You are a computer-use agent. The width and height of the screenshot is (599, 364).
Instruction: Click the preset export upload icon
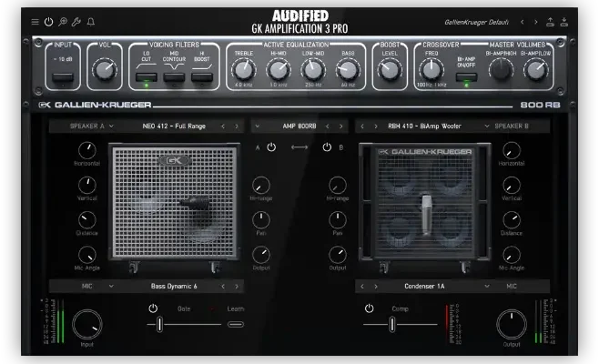point(550,21)
